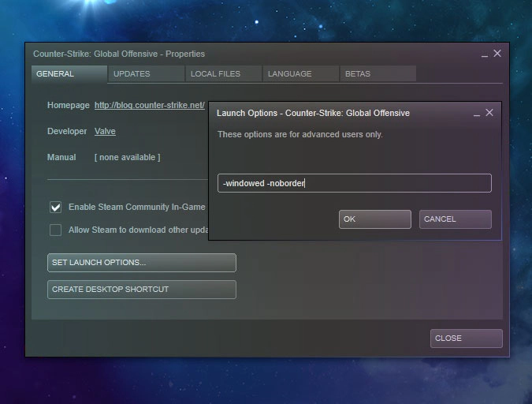
Task: Switch to the GENERAL tab
Action: 69,73
